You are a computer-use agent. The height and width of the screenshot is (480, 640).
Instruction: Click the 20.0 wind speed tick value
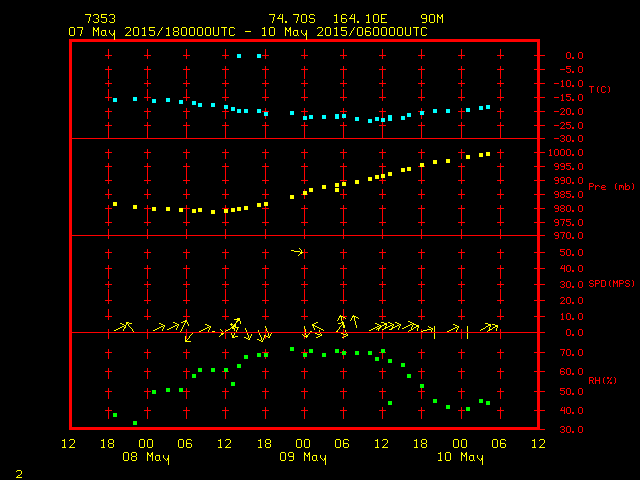pos(571,301)
